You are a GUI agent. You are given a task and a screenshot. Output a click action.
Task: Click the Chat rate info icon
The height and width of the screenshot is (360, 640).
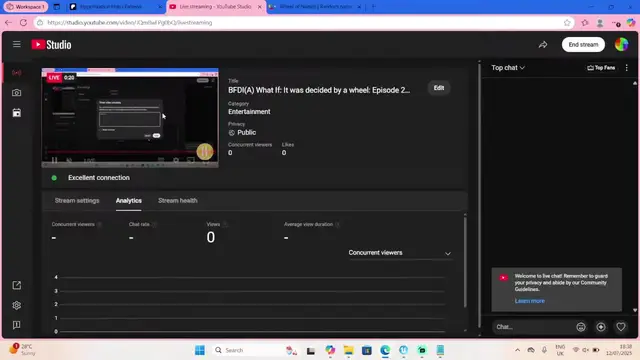click(x=154, y=224)
